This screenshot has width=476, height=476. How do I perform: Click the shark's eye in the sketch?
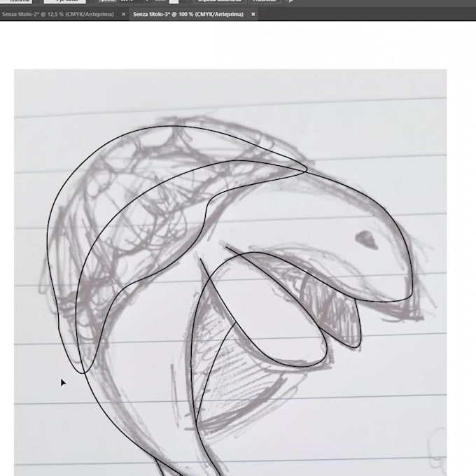click(x=366, y=239)
